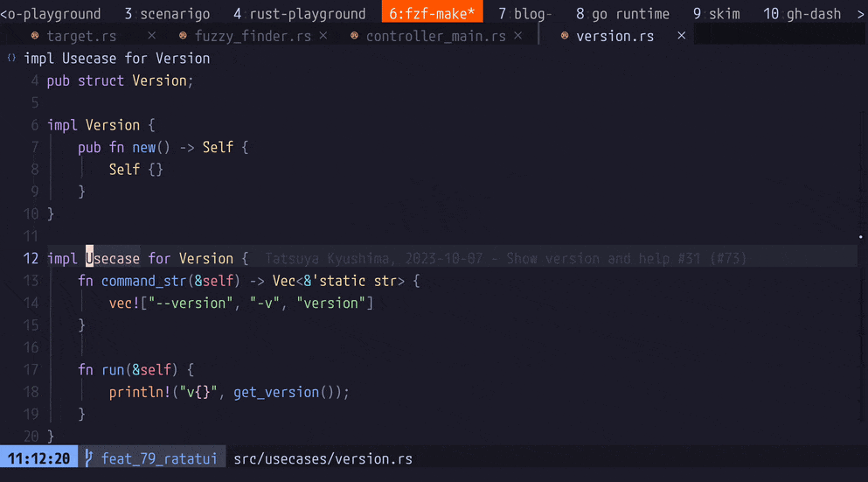Viewport: 868px width, 482px height.
Task: Select the version.rs tab
Action: tap(615, 36)
